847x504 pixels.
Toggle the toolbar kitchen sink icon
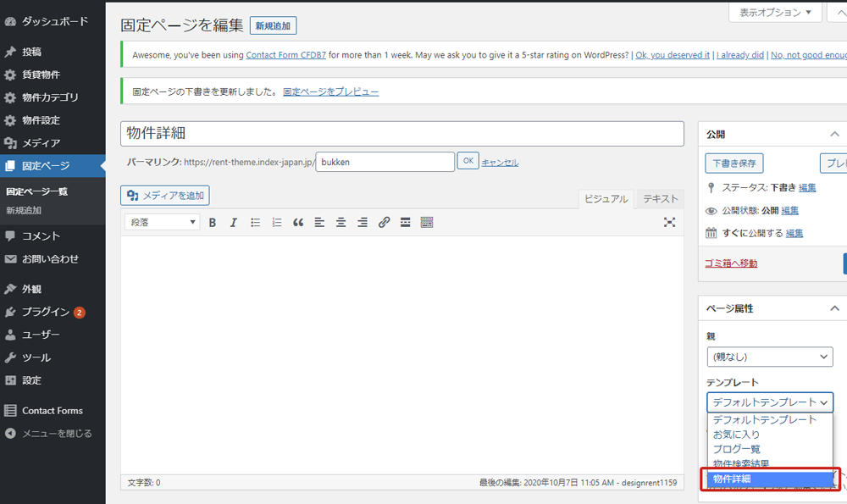[427, 223]
